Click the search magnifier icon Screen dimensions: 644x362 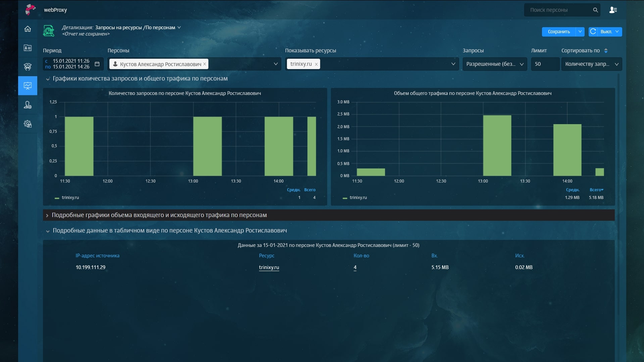595,10
